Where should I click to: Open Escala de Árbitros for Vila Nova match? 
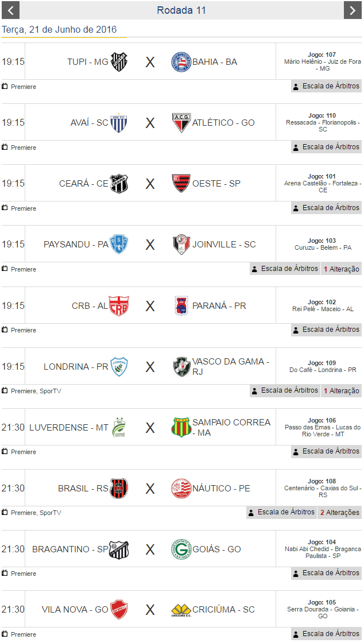pos(326,634)
